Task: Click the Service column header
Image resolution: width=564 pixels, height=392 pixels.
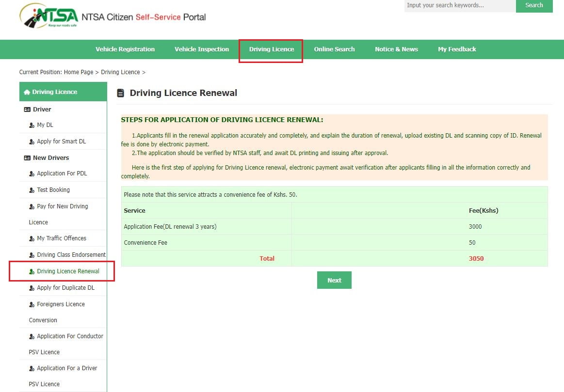Action: 134,211
